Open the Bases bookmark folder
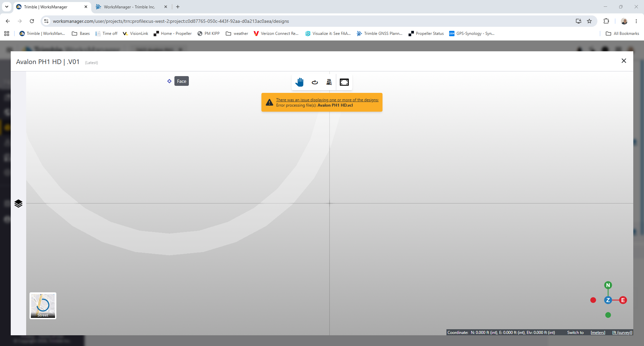This screenshot has width=644, height=346. (81, 34)
